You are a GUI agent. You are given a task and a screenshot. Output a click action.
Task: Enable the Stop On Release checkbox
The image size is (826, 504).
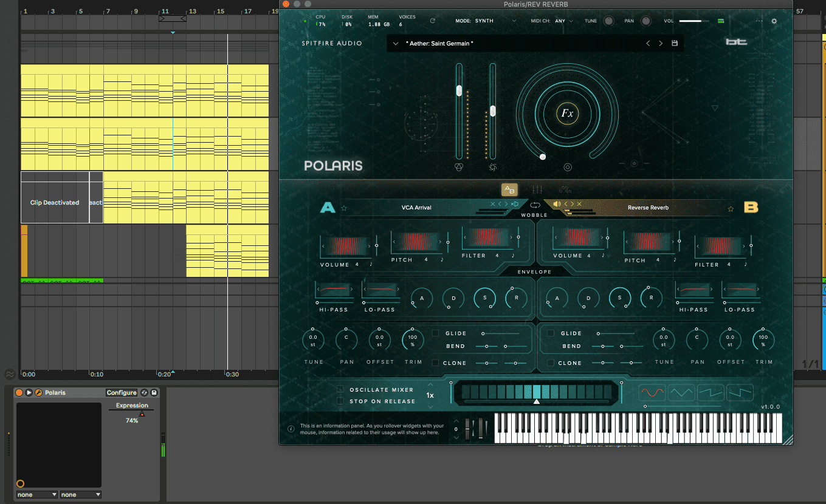click(x=340, y=401)
